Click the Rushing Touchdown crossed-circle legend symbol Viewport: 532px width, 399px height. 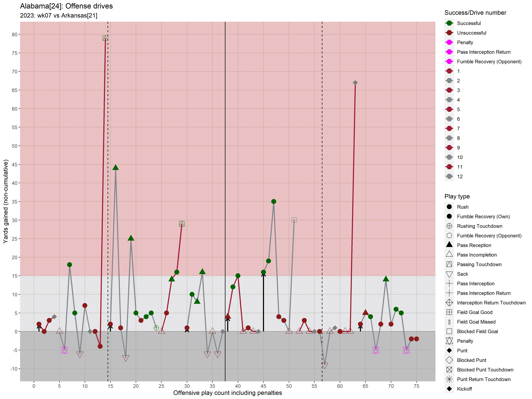[449, 226]
